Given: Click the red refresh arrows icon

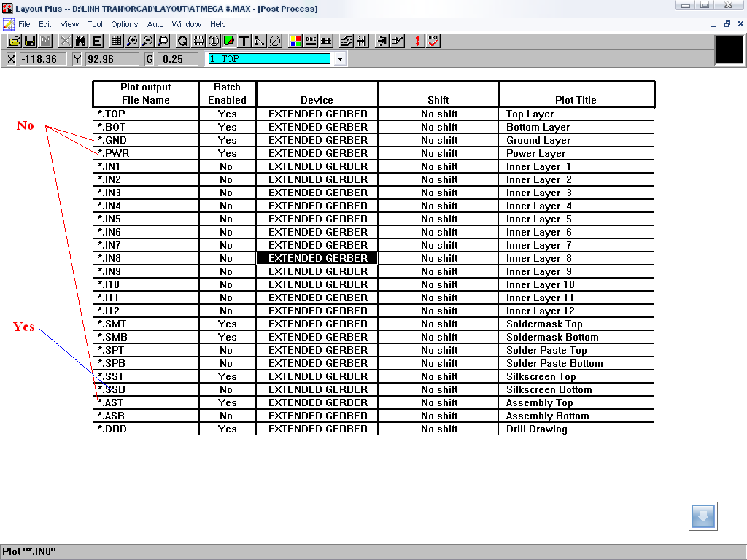Looking at the screenshot, I should coord(417,42).
